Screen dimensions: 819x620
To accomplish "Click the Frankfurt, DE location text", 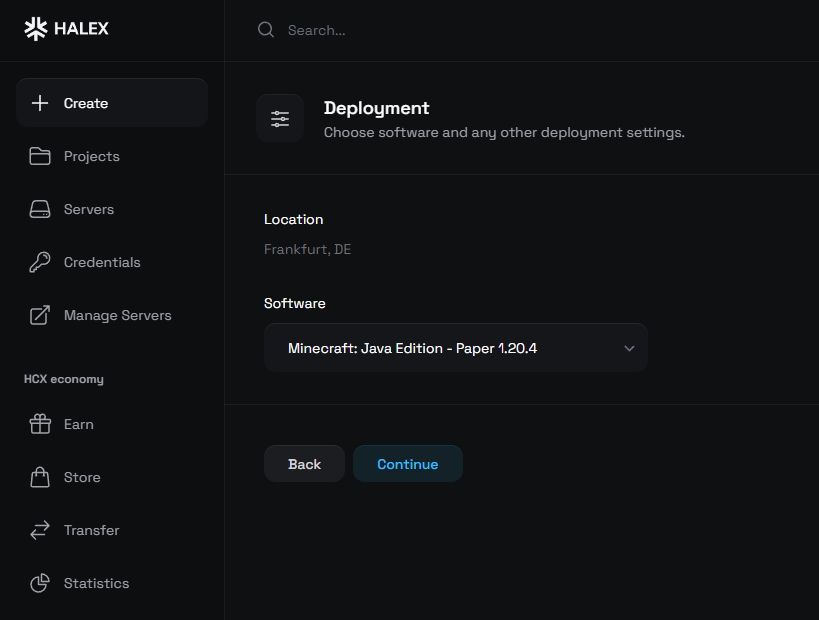I will (x=307, y=248).
